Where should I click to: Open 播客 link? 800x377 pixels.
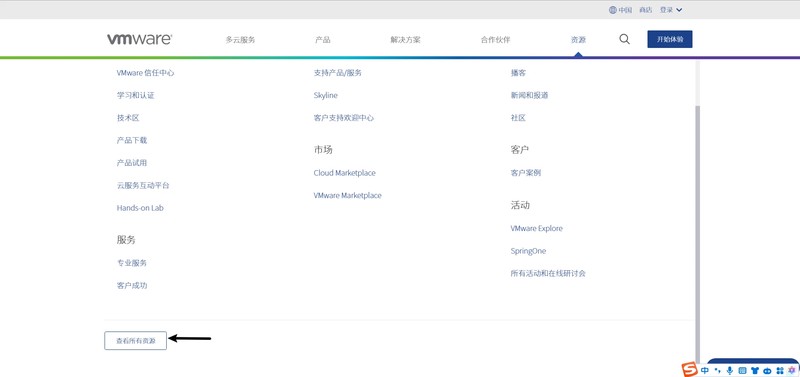[x=518, y=73]
